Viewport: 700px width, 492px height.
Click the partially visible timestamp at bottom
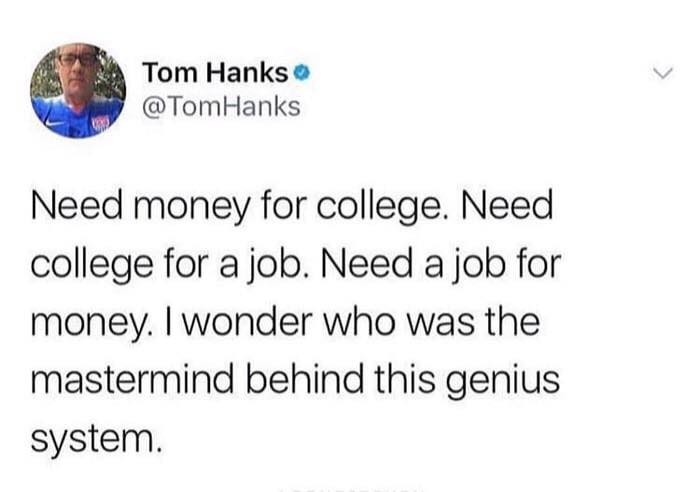point(351,490)
